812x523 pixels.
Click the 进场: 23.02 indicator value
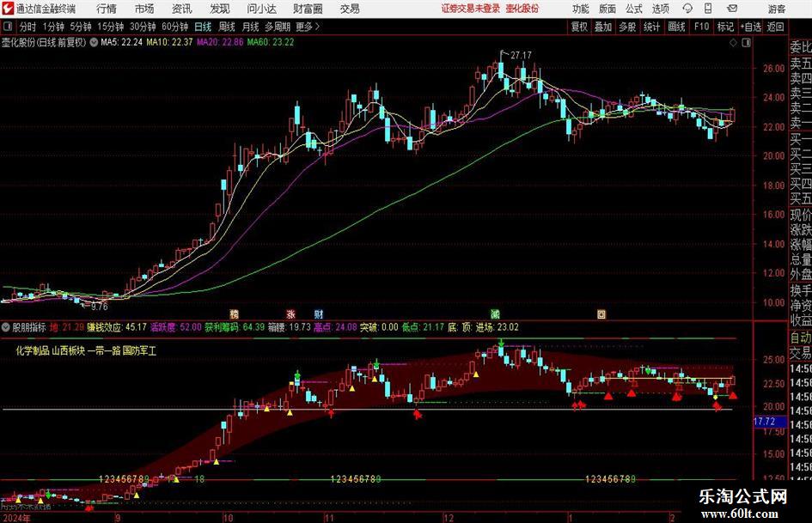pyautogui.click(x=498, y=327)
